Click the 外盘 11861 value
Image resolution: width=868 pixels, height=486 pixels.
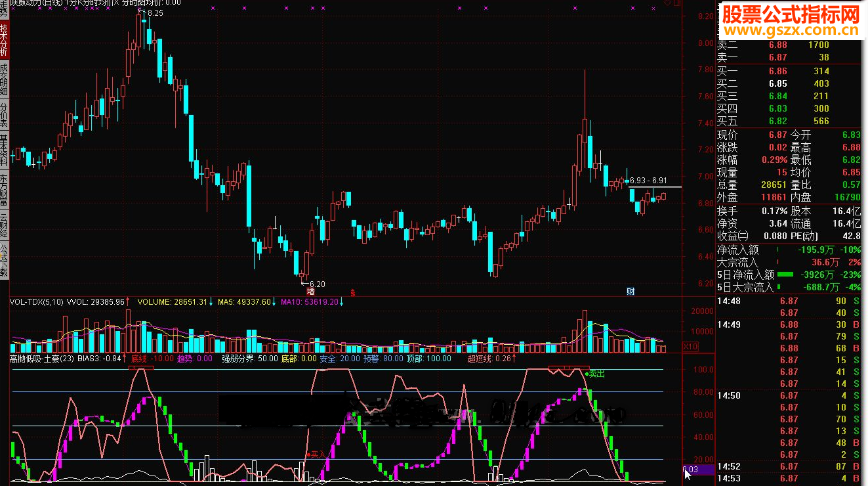point(774,197)
